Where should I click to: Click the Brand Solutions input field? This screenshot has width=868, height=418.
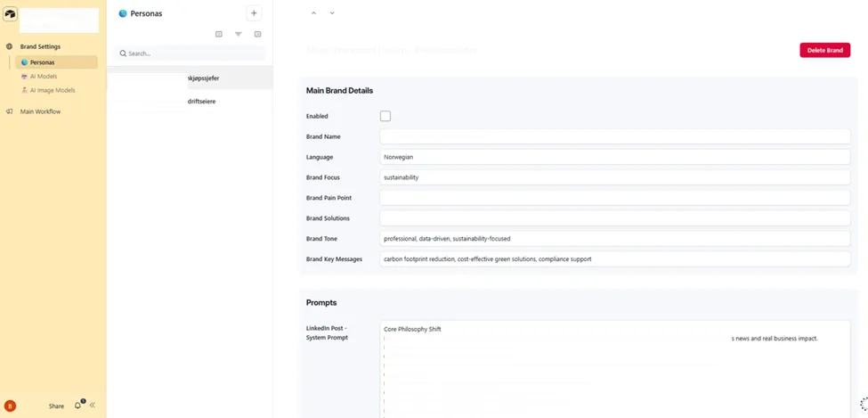615,217
